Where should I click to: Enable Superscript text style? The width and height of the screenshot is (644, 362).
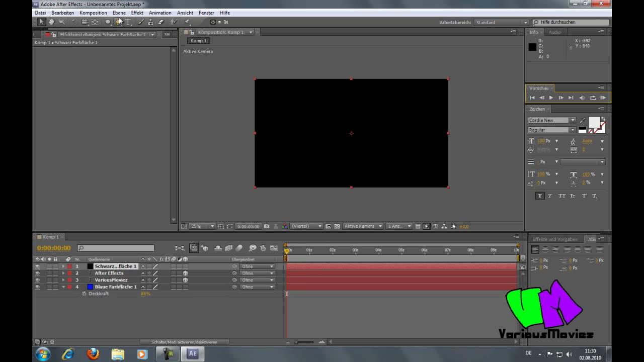(x=585, y=196)
